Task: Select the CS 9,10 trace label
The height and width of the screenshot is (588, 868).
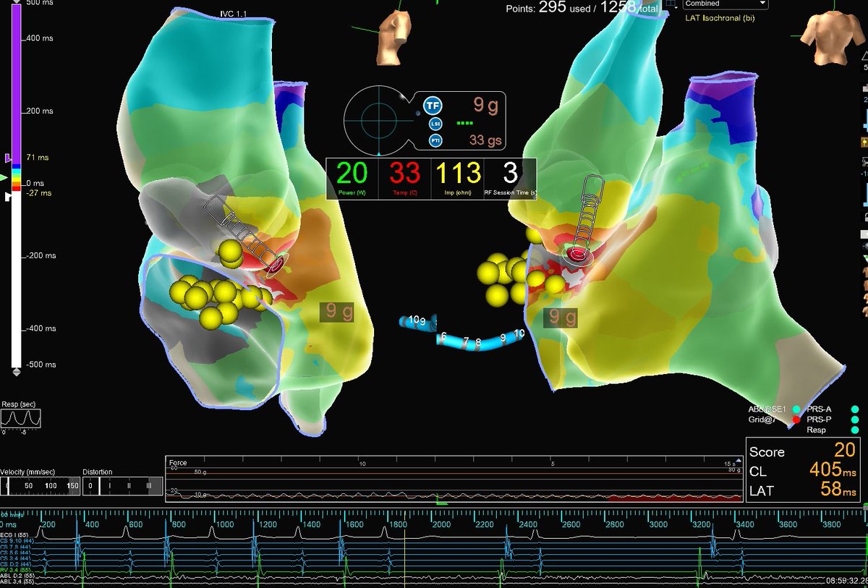Action: (x=16, y=541)
